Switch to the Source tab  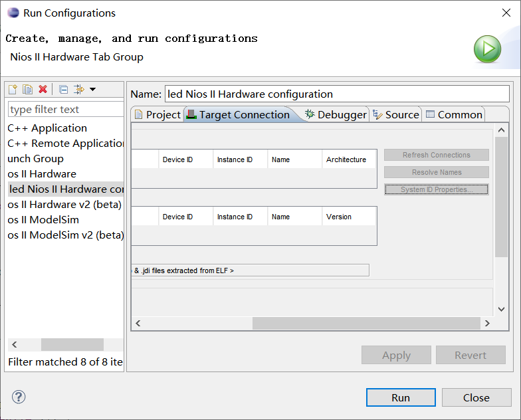[396, 114]
